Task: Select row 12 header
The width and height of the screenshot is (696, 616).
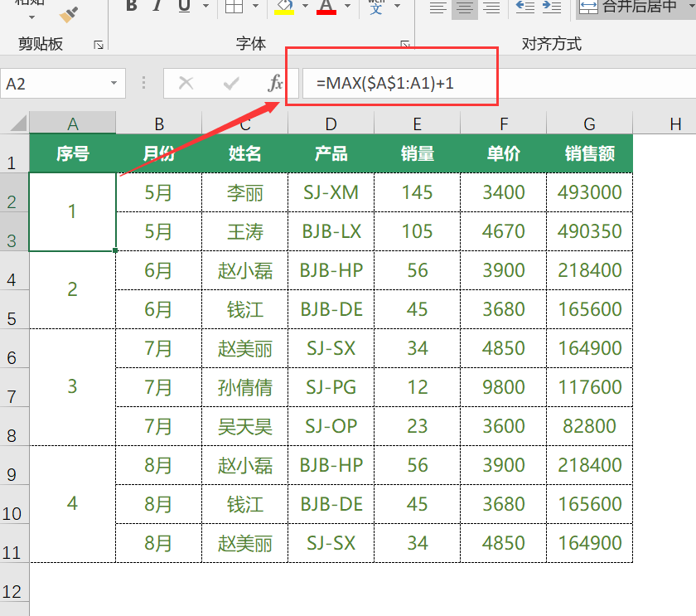Action: point(14,583)
